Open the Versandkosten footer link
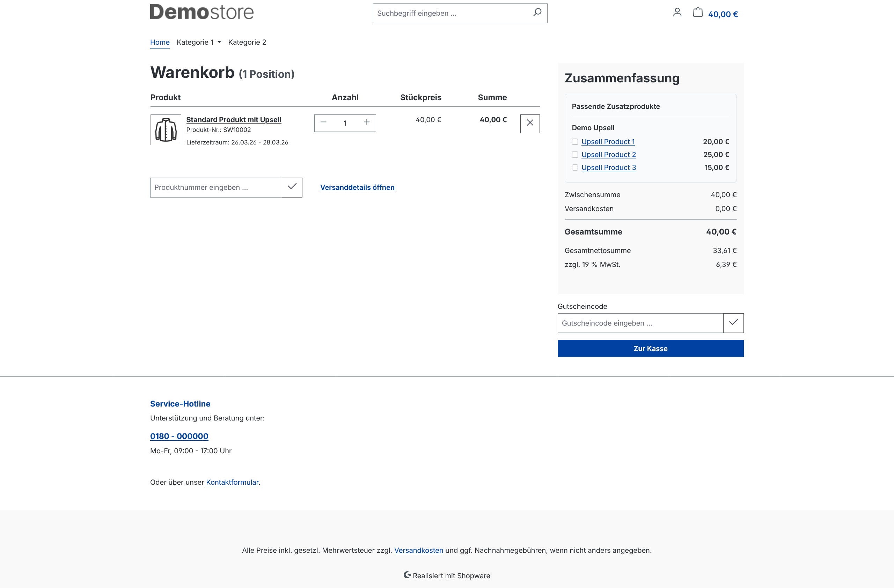The image size is (894, 588). [x=418, y=550]
